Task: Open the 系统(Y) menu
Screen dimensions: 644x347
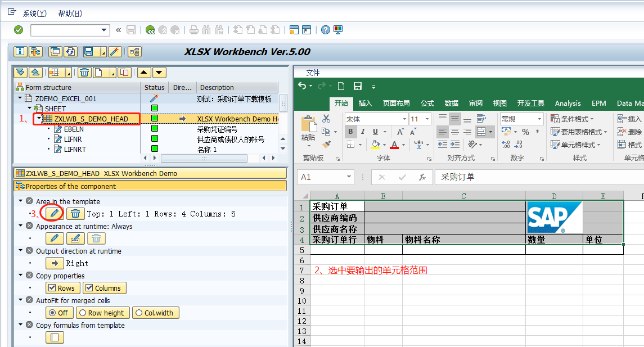Action: (x=35, y=13)
